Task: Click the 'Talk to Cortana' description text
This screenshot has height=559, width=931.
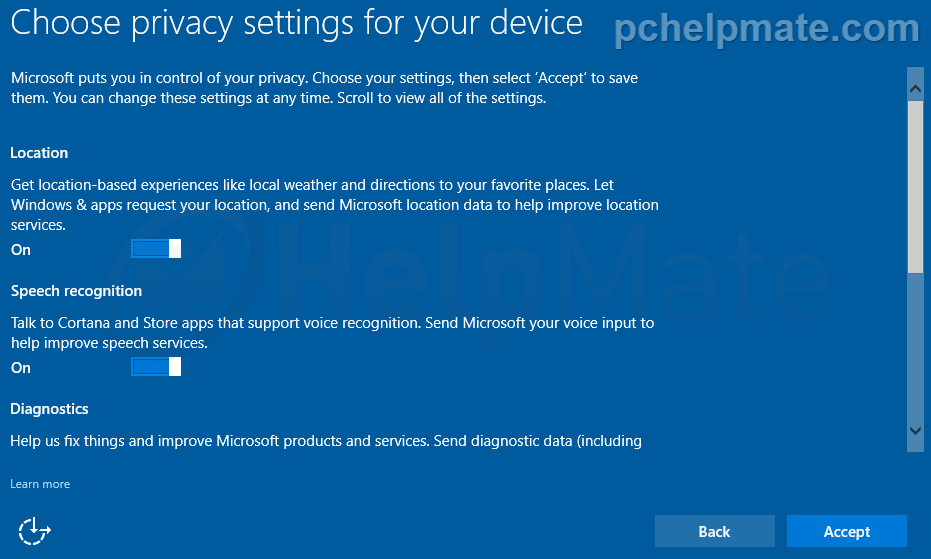Action: point(332,333)
